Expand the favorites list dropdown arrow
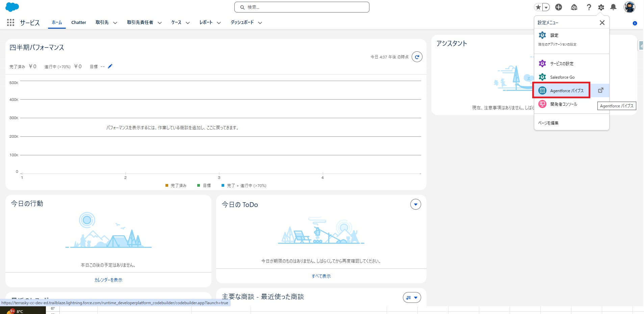This screenshot has height=314, width=644. pos(546,7)
